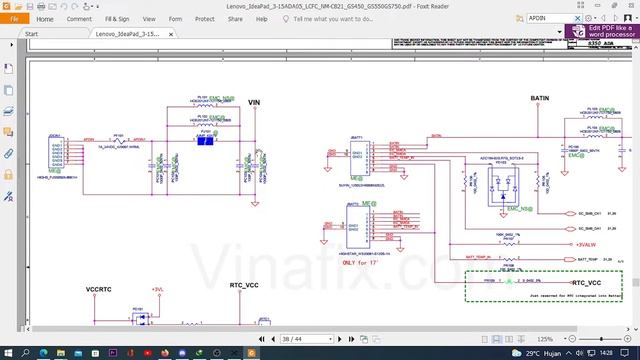Viewport: 640px width, 360px height.
Task: Click the zoom slider handle
Action: coord(601,339)
